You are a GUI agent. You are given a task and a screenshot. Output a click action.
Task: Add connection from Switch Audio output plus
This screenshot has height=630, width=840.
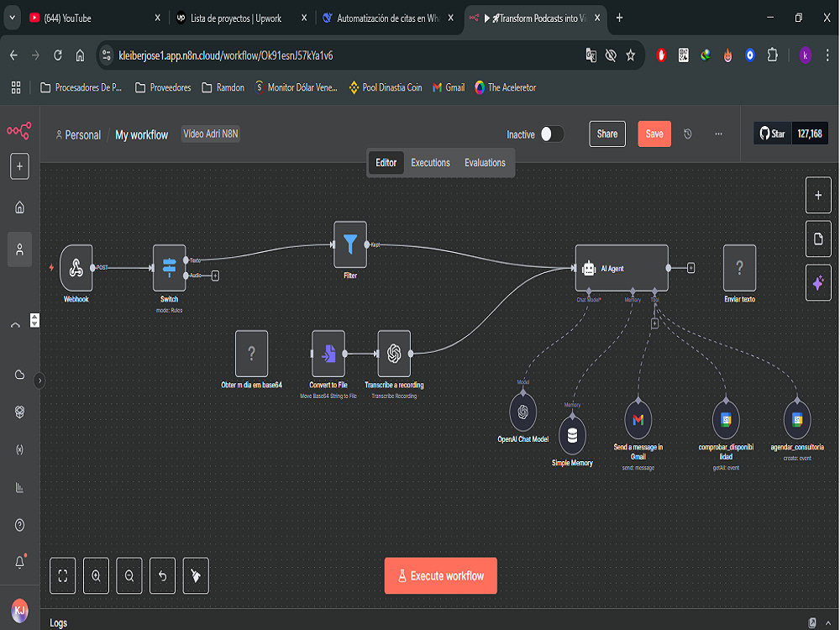pyautogui.click(x=215, y=276)
